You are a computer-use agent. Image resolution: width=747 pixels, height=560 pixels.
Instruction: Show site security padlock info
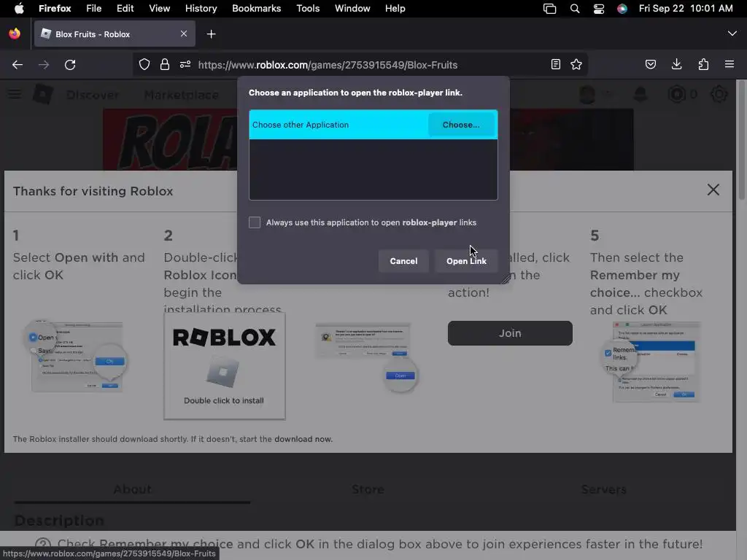165,64
